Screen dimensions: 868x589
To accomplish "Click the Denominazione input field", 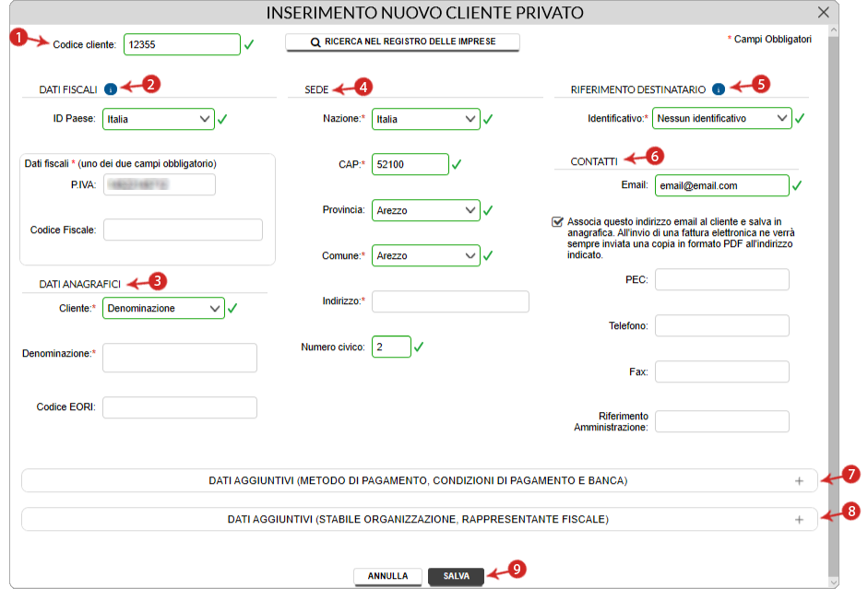I will [x=180, y=358].
